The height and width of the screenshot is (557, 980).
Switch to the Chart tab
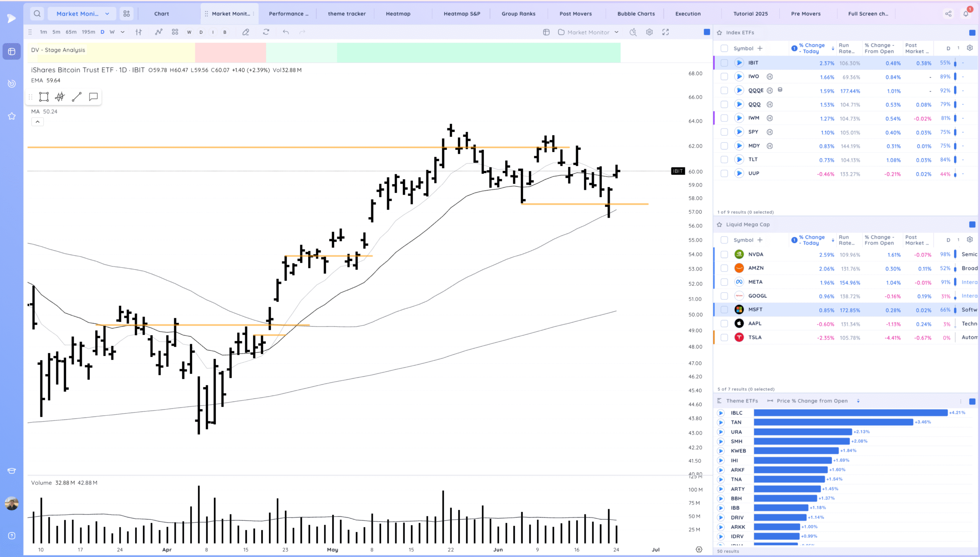162,14
